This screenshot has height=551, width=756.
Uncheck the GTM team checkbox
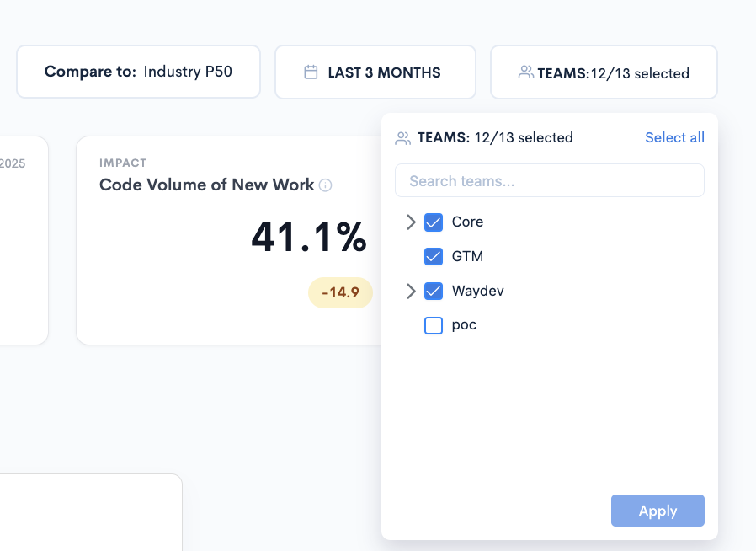coord(434,256)
